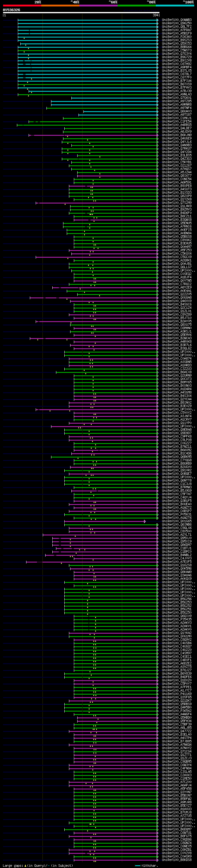The height and width of the screenshot is (868, 197).
Task: Open the UniRef100_Q0WWB3 hit link
Action: pos(177,20)
